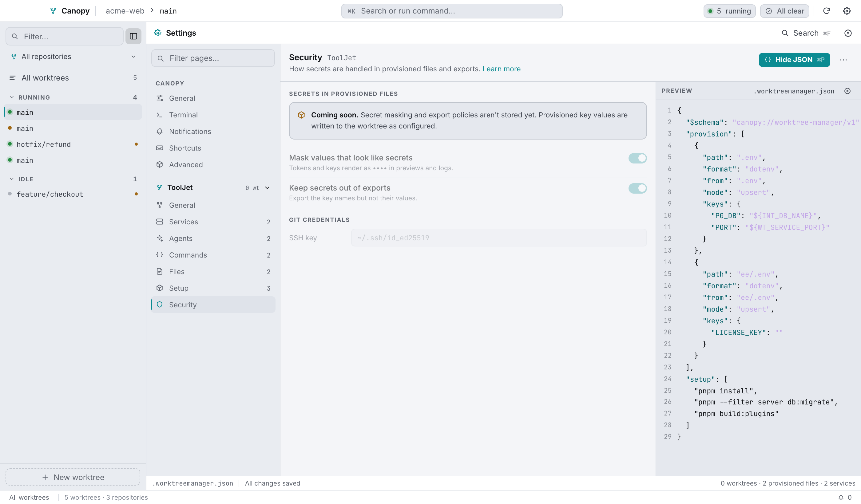This screenshot has height=504, width=861.
Task: Click the search magnifier icon in Settings header
Action: click(785, 33)
